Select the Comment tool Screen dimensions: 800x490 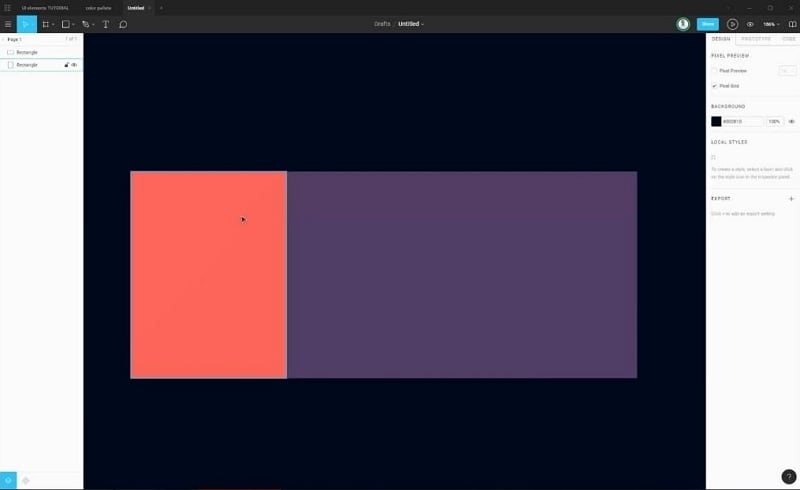(x=123, y=24)
